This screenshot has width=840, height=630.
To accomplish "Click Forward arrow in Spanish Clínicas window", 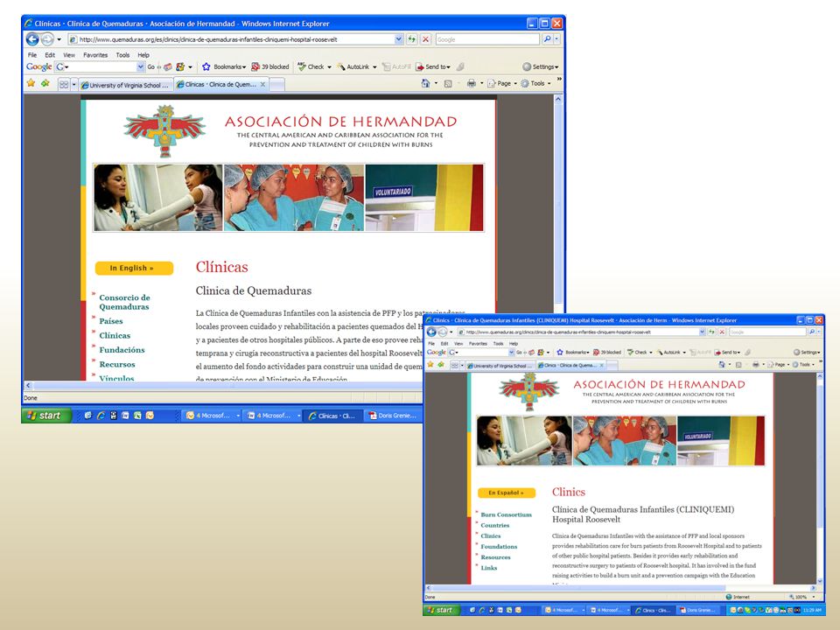I will point(47,39).
